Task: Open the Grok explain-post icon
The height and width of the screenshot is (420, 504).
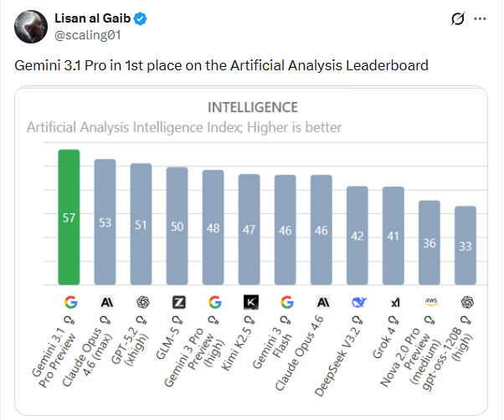Action: click(457, 18)
